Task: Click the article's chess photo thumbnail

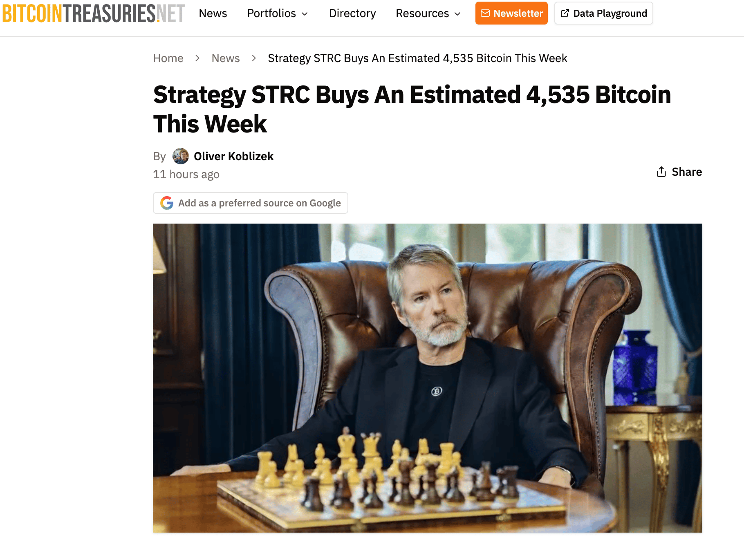Action: click(428, 378)
